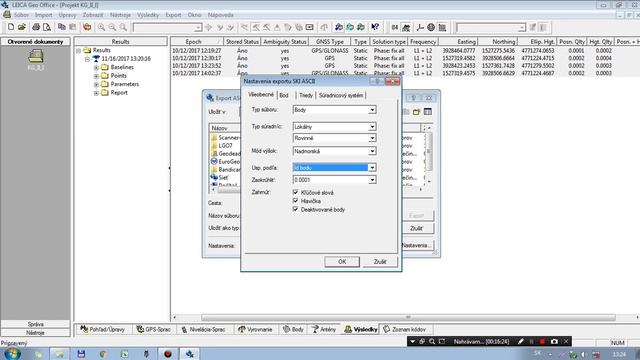Click Nastavenia button in Export ASCII dialog
Screen dimensions: 640x360
click(x=416, y=245)
